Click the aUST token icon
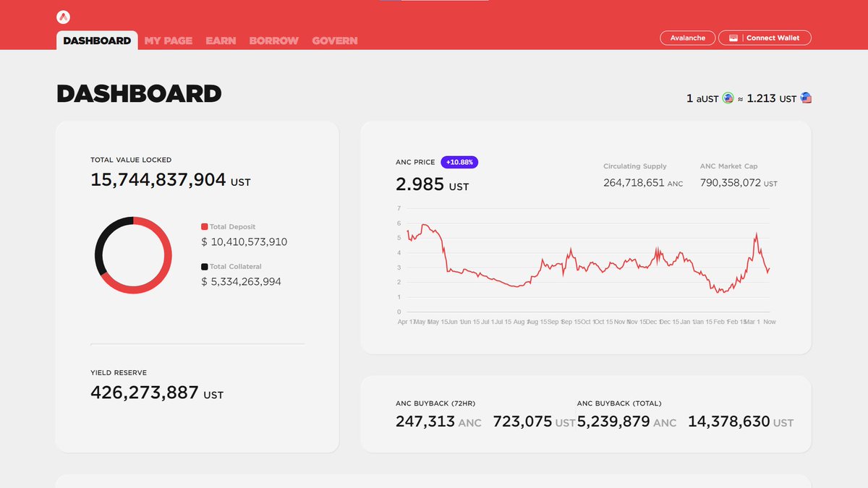Screen dimensions: 868x488 tap(728, 98)
